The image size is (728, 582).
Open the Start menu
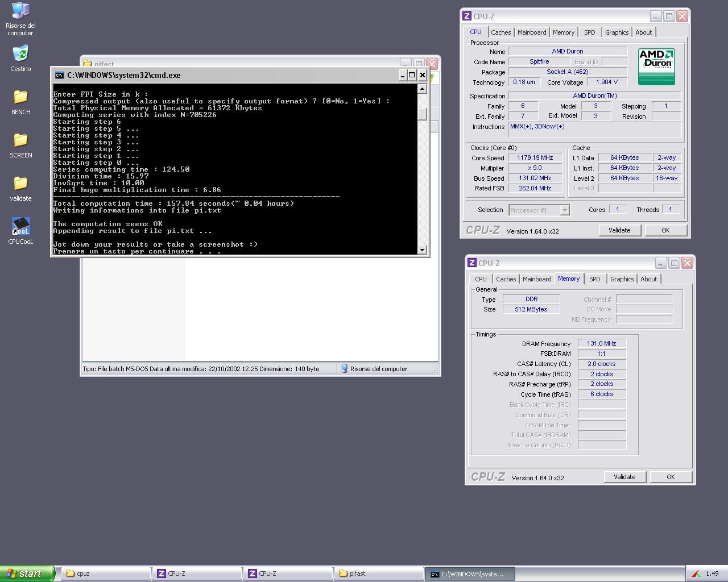point(27,573)
